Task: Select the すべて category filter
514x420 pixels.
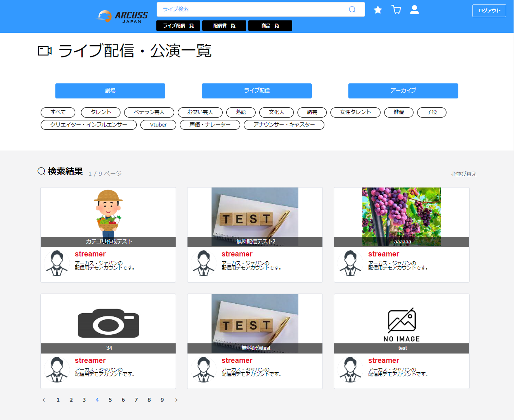Action: 58,112
